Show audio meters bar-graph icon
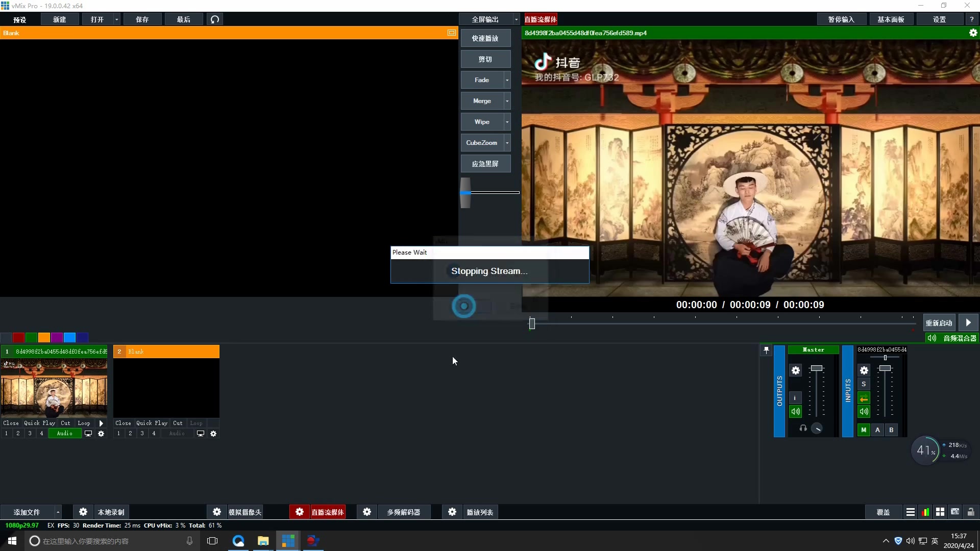Viewport: 980px width, 551px height. [x=925, y=512]
